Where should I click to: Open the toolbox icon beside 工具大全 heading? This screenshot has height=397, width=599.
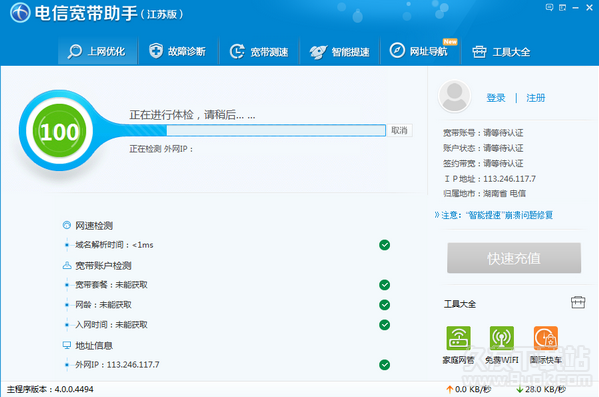tap(578, 302)
